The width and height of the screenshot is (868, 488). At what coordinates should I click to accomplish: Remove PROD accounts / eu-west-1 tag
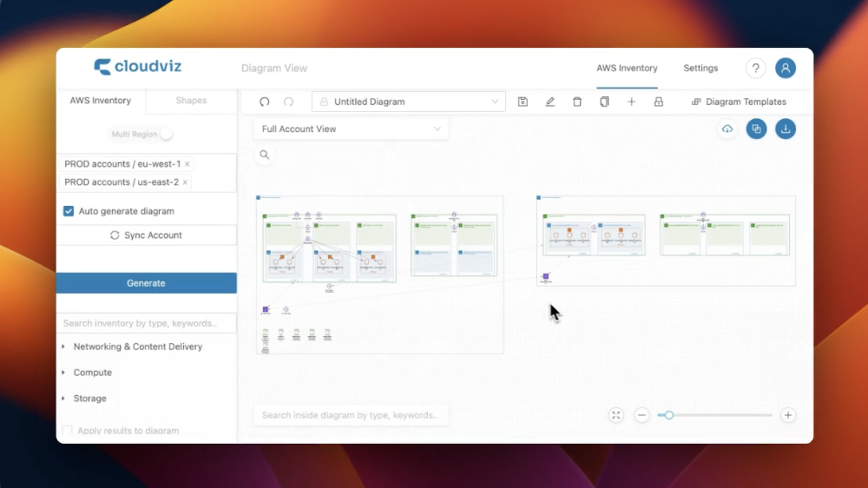point(187,164)
